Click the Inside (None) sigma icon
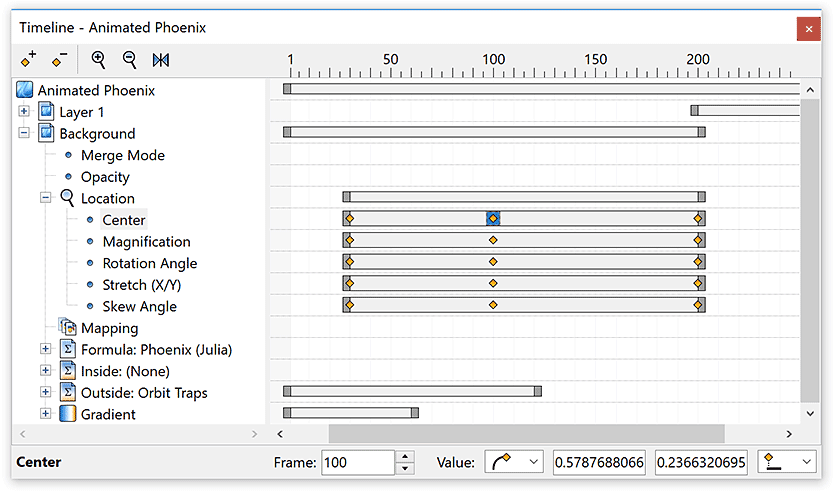The height and width of the screenshot is (492, 836). click(x=68, y=370)
